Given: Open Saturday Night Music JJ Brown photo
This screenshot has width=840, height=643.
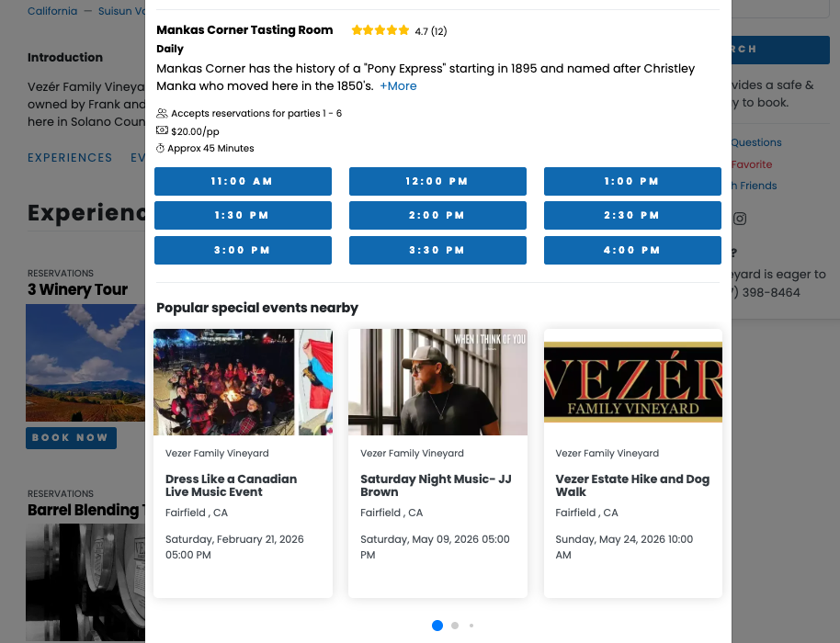Looking at the screenshot, I should [x=437, y=382].
